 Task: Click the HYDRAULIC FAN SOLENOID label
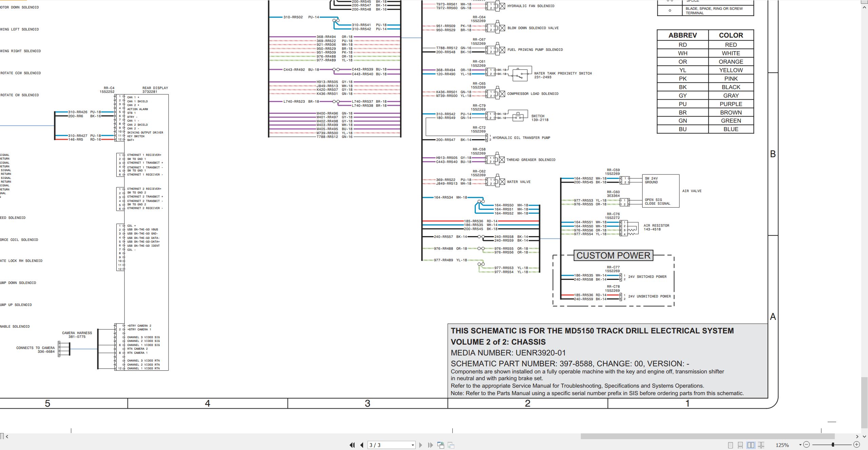(531, 6)
